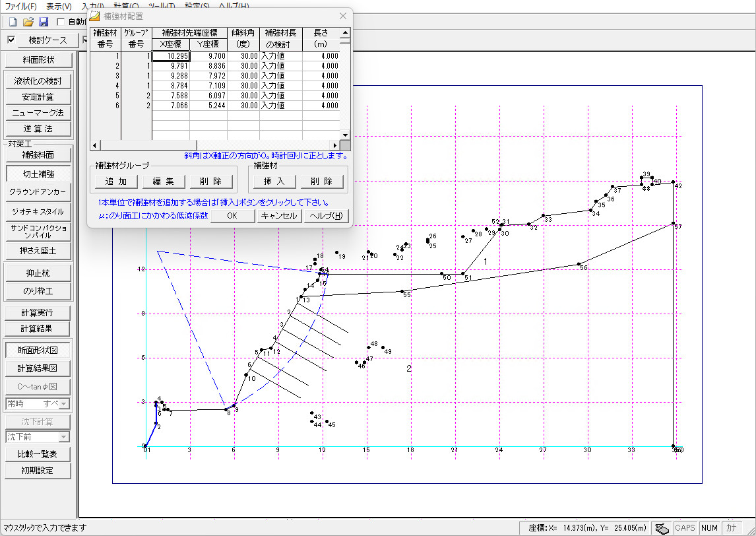Close the 補強材配置 dialog
This screenshot has width=756, height=536.
pos(343,16)
